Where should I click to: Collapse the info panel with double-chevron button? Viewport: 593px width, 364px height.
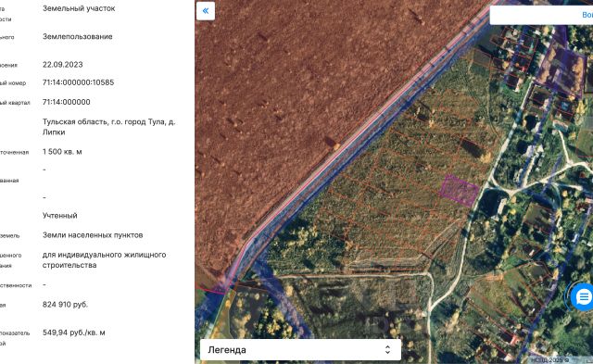pyautogui.click(x=206, y=10)
